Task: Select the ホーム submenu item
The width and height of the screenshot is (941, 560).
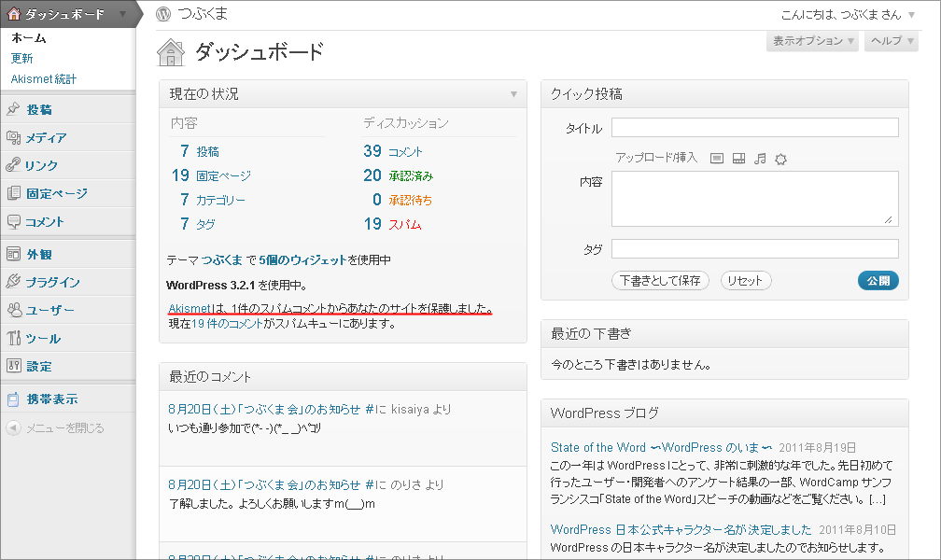Action: pos(29,38)
